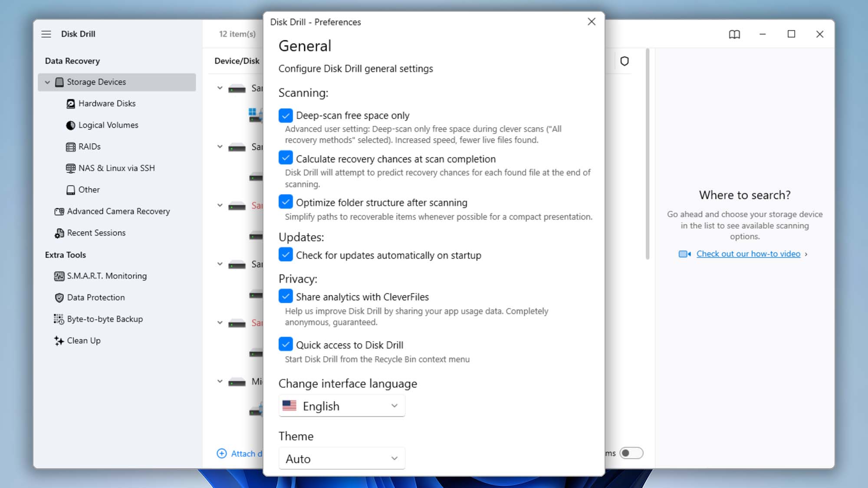Click the Other storage icon
Viewport: 868px width, 488px height.
(x=71, y=190)
